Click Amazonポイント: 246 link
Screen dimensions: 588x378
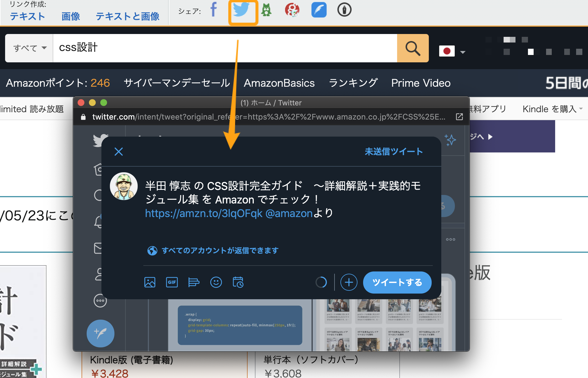58,83
